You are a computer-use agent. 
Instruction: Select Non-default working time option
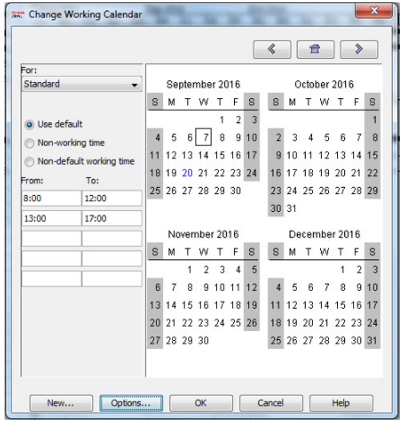point(29,162)
